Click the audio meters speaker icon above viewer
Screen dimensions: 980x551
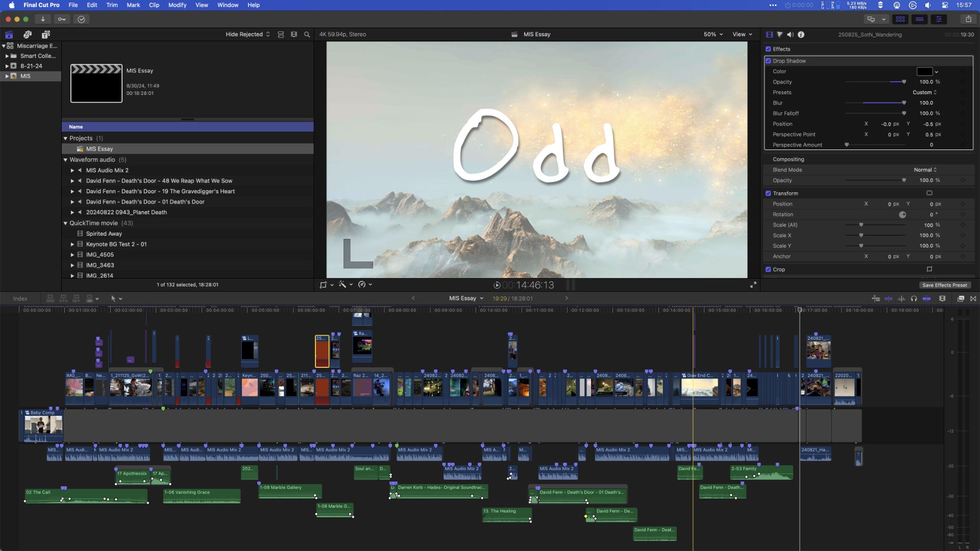click(x=790, y=34)
